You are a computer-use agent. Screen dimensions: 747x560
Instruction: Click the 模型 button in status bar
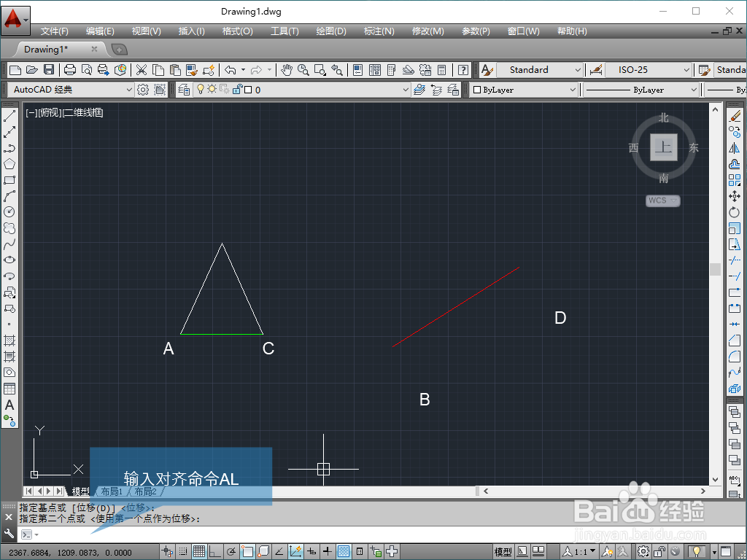click(x=503, y=551)
